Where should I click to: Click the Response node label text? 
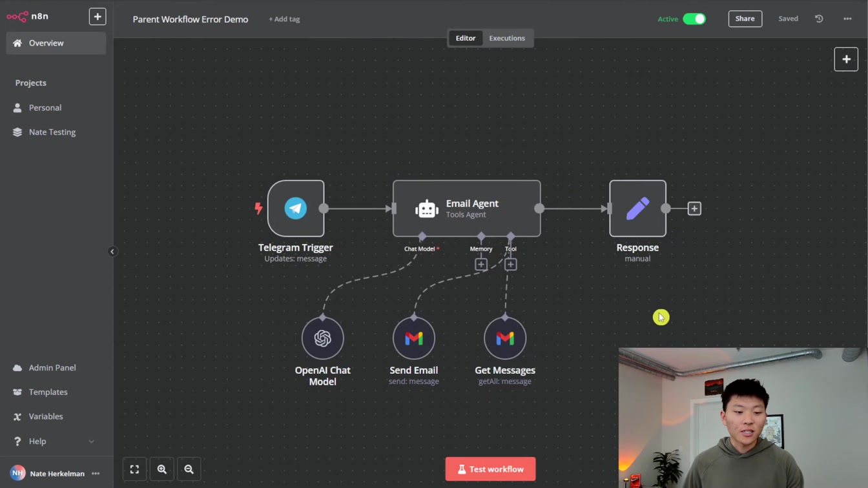(637, 248)
